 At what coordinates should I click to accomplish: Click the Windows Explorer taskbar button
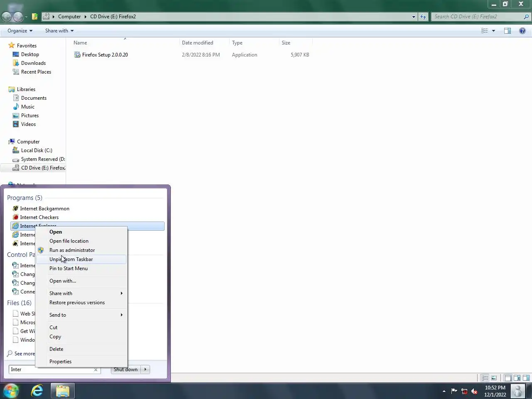coord(63,391)
